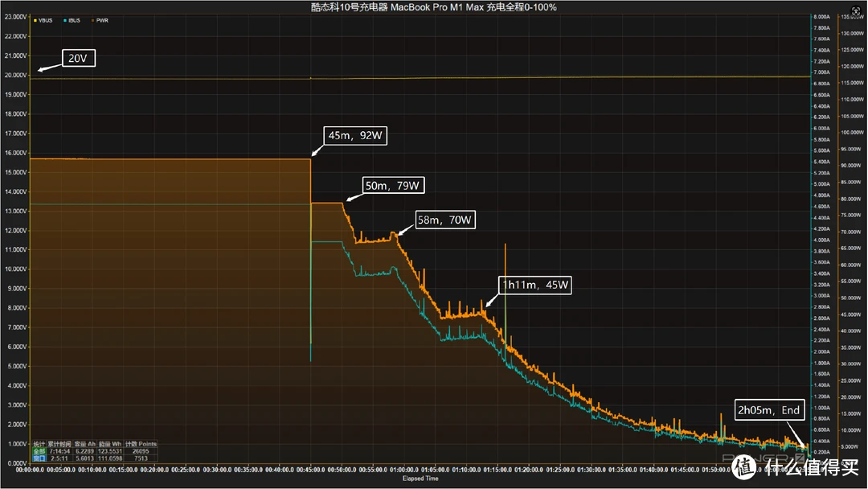Select the "1h11m, 45W" annotation box
Viewport: 868px width, 489px height.
pos(534,284)
